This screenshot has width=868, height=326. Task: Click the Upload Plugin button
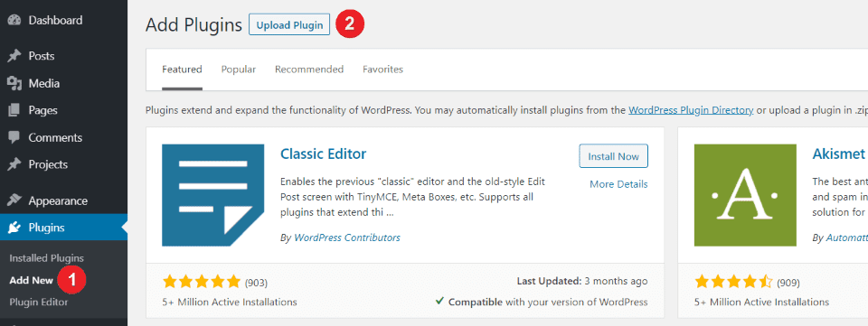pyautogui.click(x=289, y=25)
